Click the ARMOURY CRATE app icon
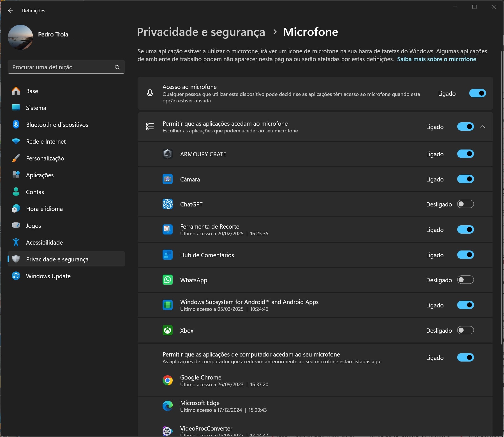 [x=168, y=154]
